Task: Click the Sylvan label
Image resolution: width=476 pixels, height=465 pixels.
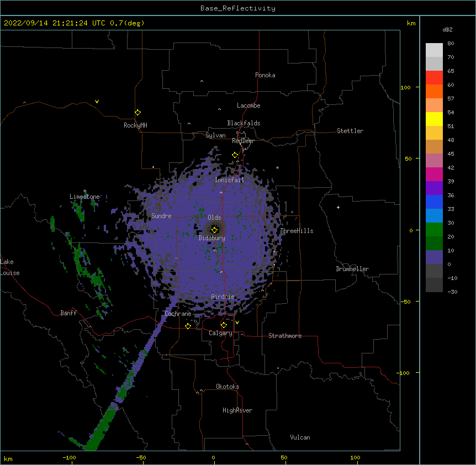Action: click(215, 135)
